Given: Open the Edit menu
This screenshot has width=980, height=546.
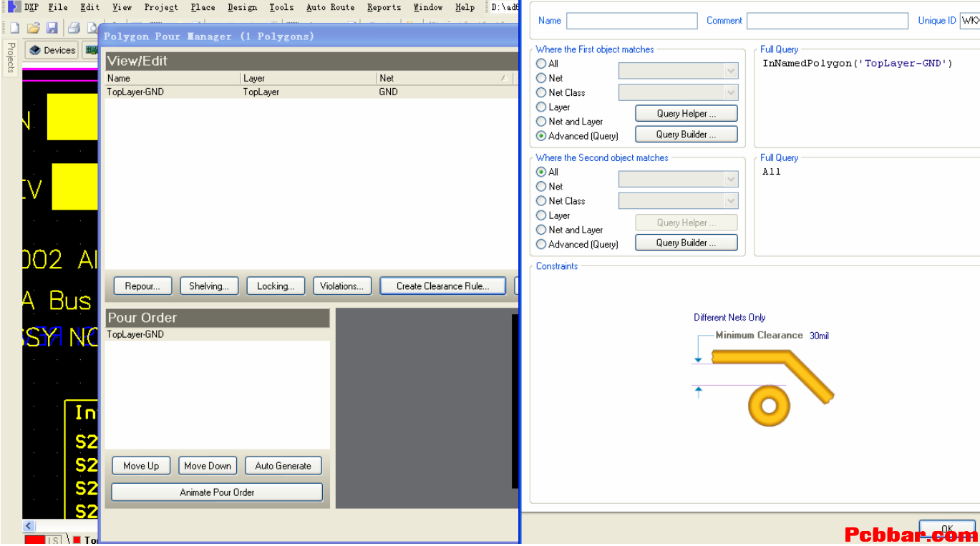Looking at the screenshot, I should pyautogui.click(x=90, y=7).
